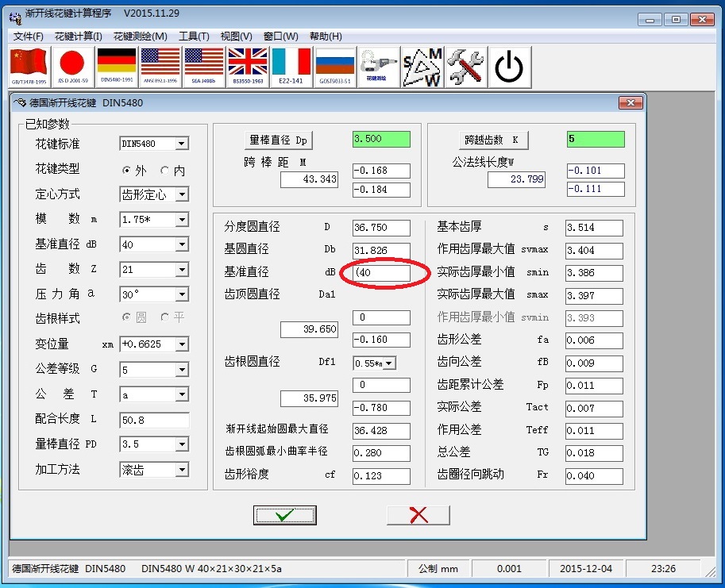This screenshot has height=588, width=725.
Task: Click the 量棒直径 Dp button
Action: click(x=279, y=140)
